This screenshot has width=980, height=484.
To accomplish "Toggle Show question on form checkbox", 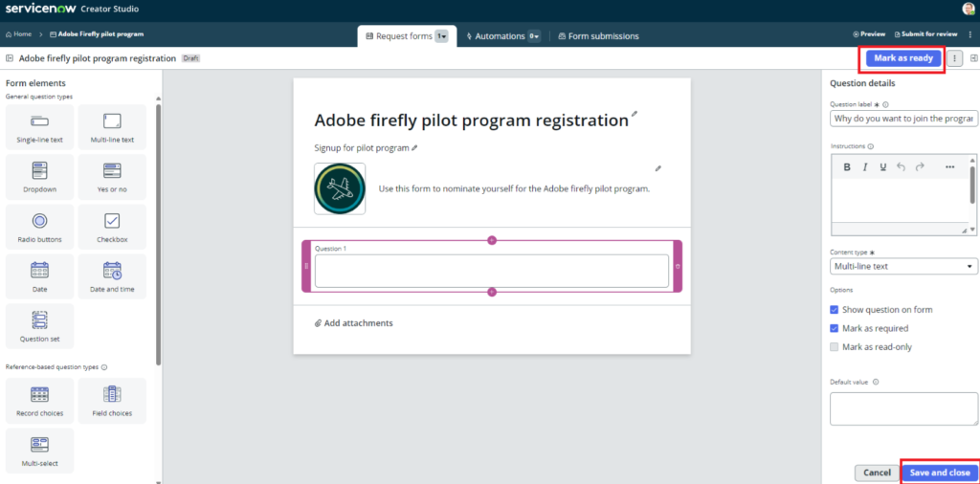I will (x=835, y=310).
